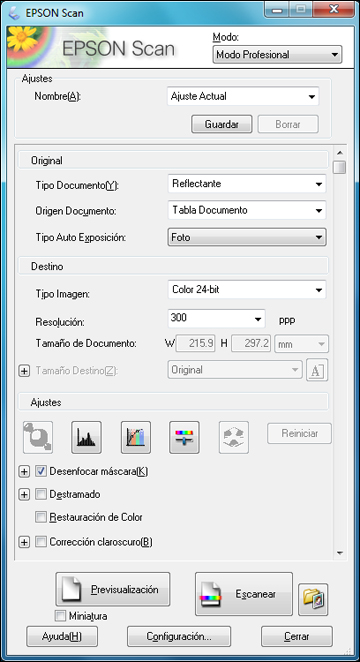Click the Ajustes adjustments section header
The height and width of the screenshot is (662, 360).
pyautogui.click(x=173, y=402)
